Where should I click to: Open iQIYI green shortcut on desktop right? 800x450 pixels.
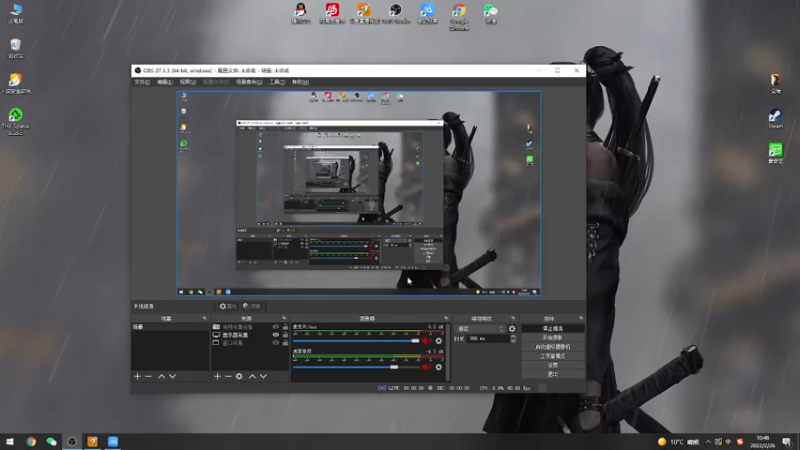pos(776,154)
